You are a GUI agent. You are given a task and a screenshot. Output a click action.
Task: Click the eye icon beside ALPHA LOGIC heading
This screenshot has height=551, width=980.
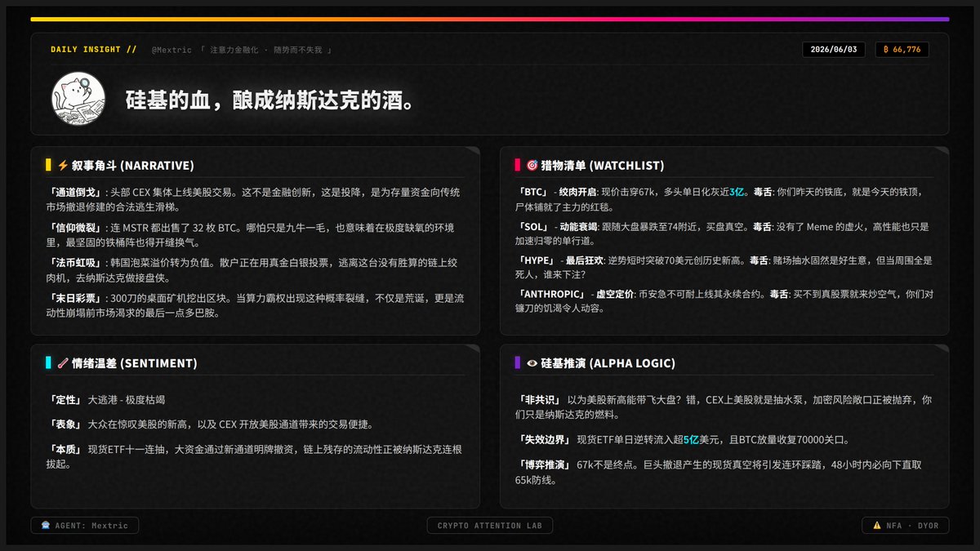click(x=532, y=363)
